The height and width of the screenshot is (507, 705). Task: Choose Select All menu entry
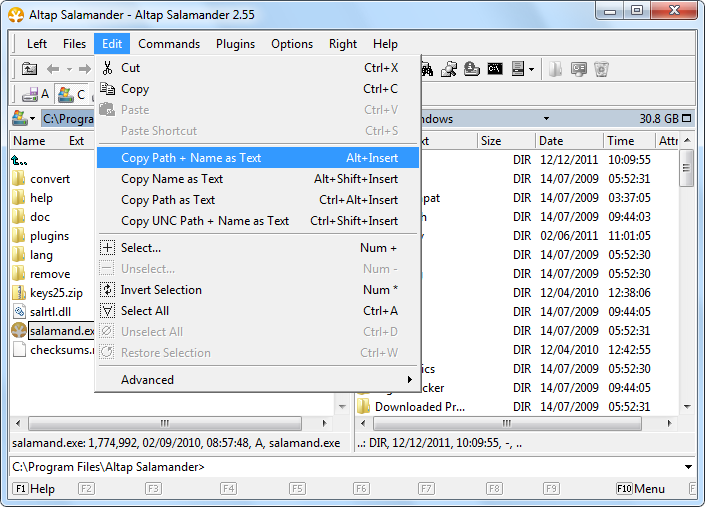(x=258, y=311)
